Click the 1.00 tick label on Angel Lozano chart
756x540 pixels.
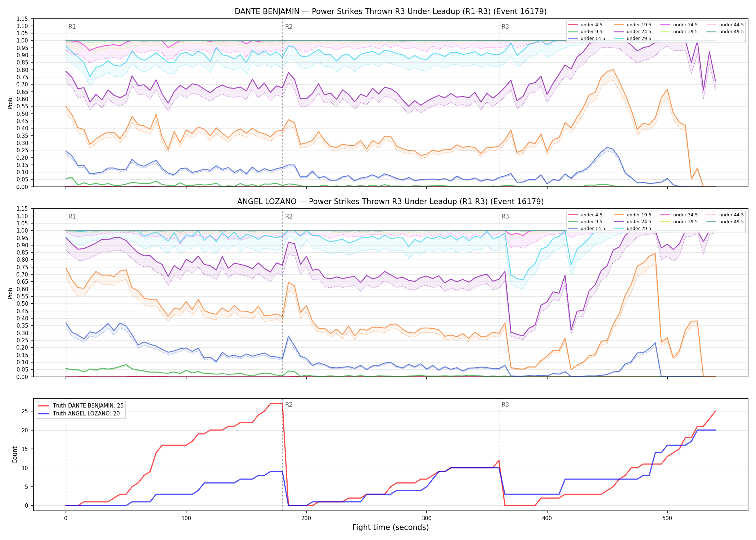pyautogui.click(x=22, y=230)
